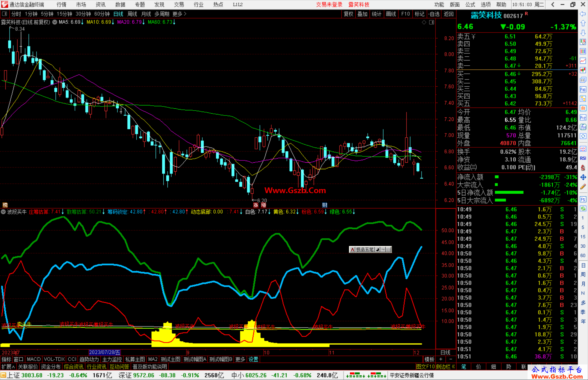Toggle the 60-minute period in right sidebar
Viewport: 588px width, 380px height.
click(x=583, y=256)
